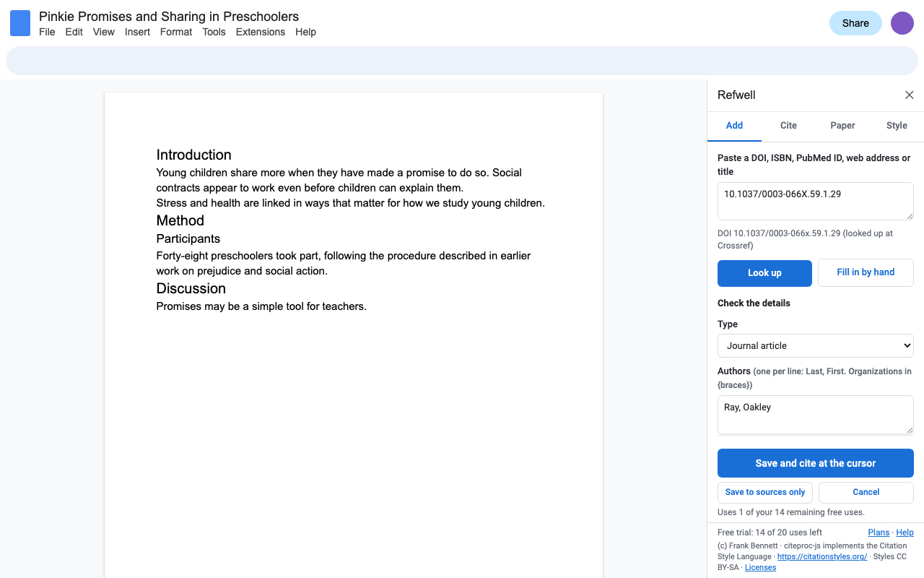Click the Share button
The image size is (924, 578).
point(855,23)
